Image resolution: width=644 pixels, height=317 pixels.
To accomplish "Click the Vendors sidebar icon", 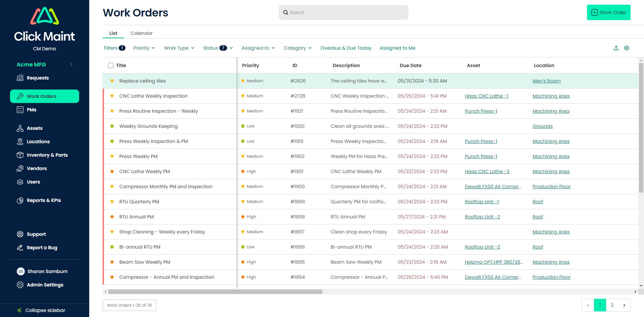I will tap(20, 168).
